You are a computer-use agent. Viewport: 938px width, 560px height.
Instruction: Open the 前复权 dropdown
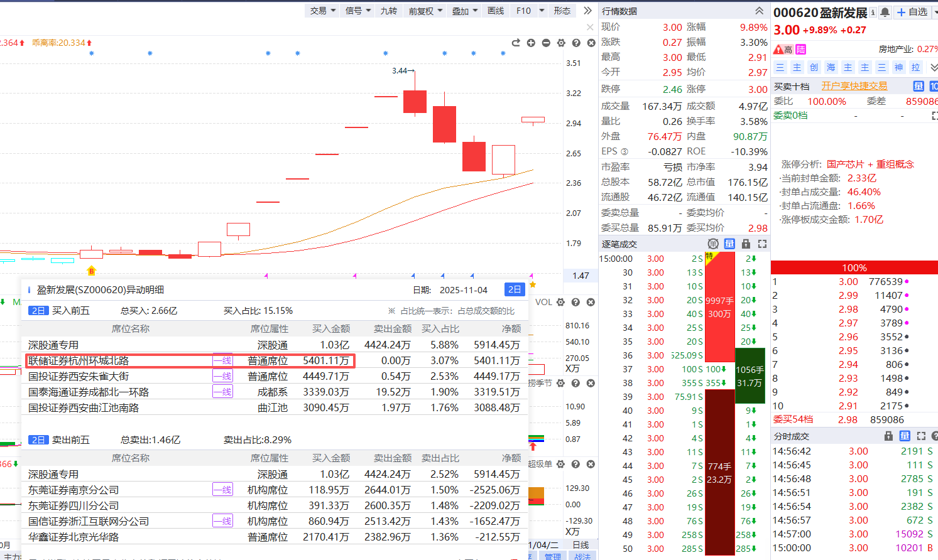[x=425, y=11]
